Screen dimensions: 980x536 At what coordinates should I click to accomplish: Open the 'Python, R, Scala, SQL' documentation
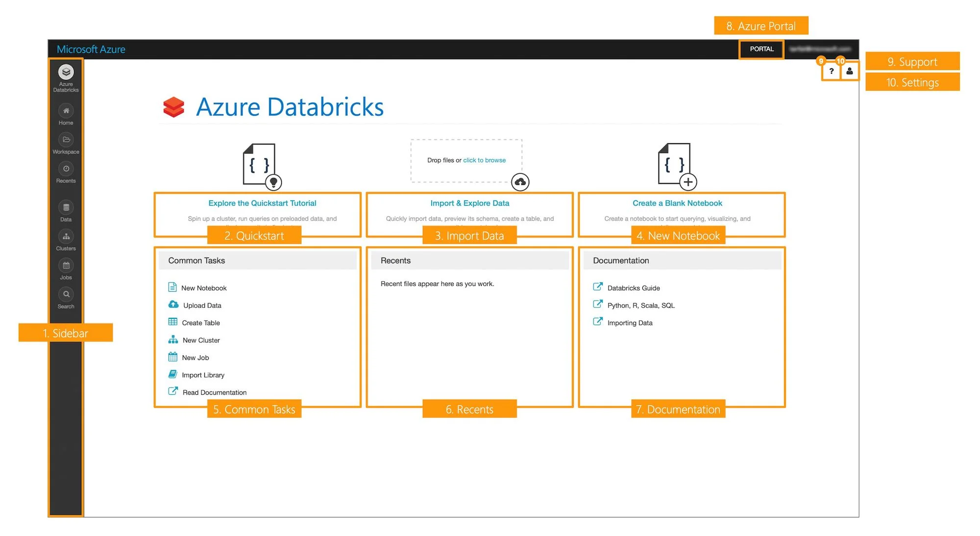[x=640, y=305]
